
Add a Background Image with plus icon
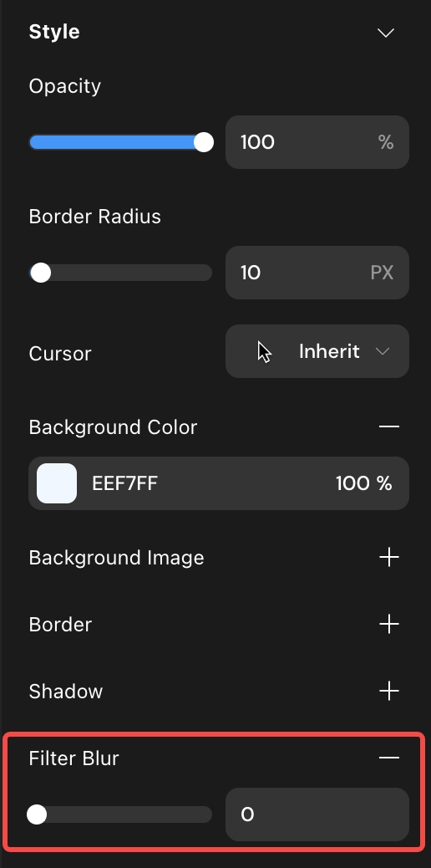click(389, 557)
